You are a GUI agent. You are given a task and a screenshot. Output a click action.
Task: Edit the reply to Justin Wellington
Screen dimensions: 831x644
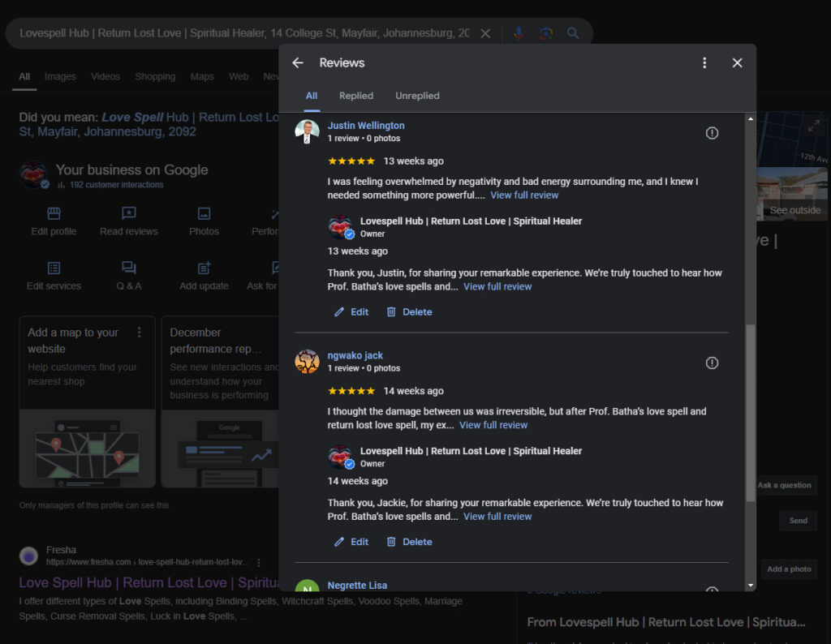[x=351, y=312]
